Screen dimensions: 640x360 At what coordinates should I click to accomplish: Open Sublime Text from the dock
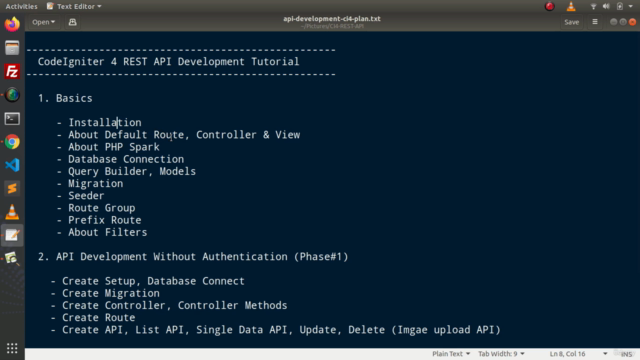12,189
